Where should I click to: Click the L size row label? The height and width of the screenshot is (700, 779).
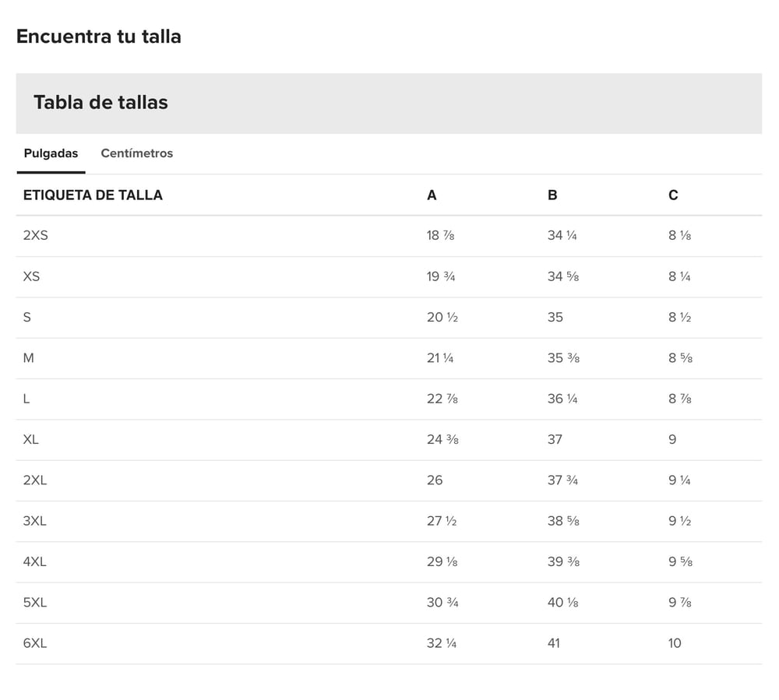click(26, 399)
